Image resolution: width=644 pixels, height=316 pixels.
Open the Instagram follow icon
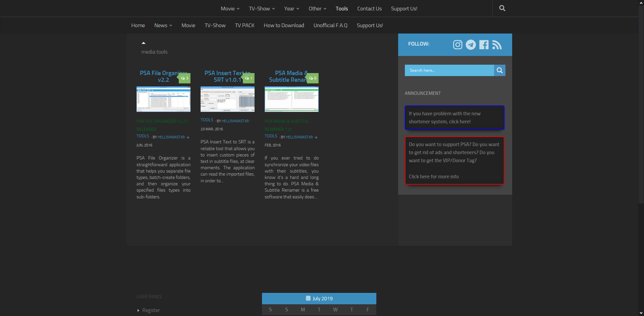coord(457,45)
